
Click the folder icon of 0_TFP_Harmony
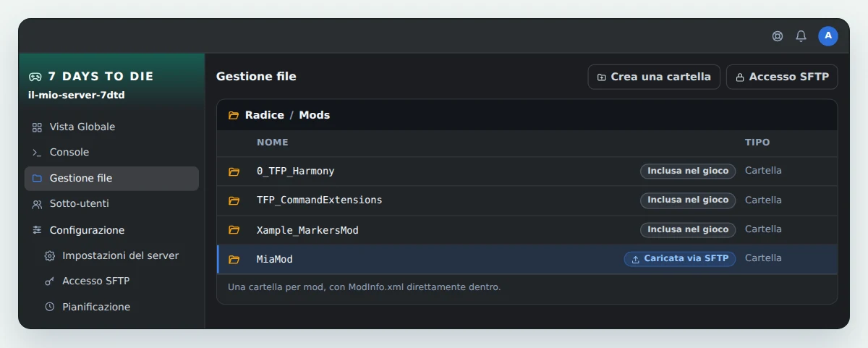[x=234, y=171]
